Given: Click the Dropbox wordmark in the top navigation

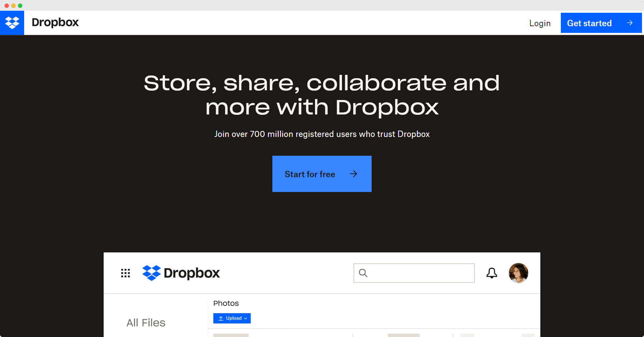Looking at the screenshot, I should pos(55,22).
